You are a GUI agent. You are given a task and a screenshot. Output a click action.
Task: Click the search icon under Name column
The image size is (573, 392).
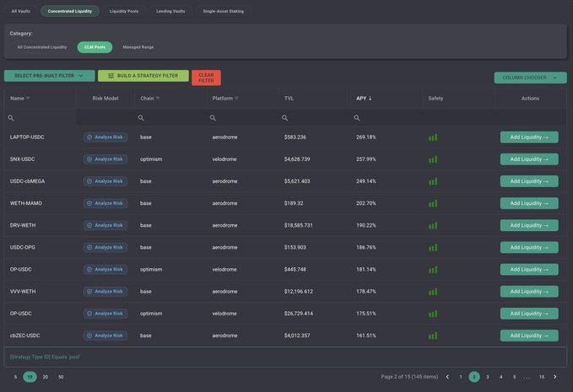click(11, 118)
